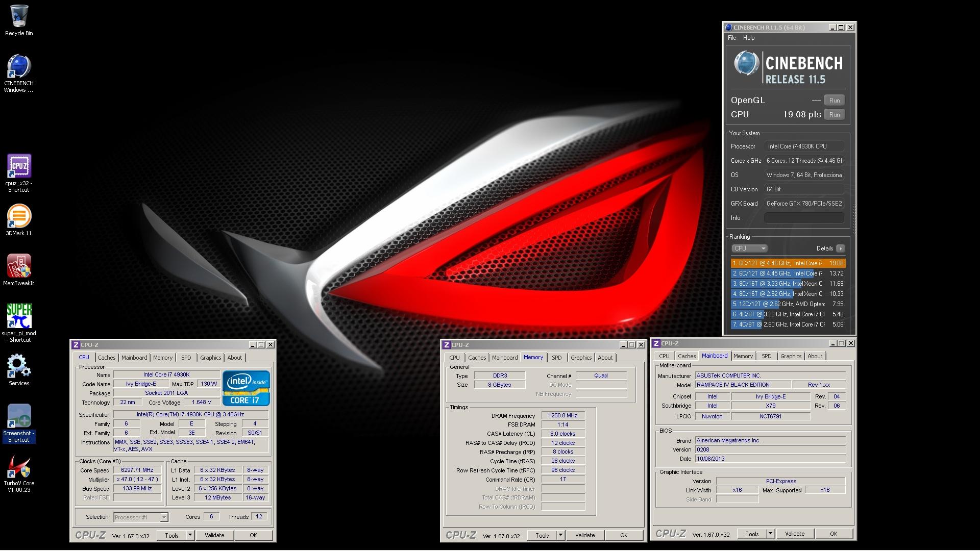The width and height of the screenshot is (980, 551).
Task: Open About tab in CPU window
Action: [x=235, y=358]
